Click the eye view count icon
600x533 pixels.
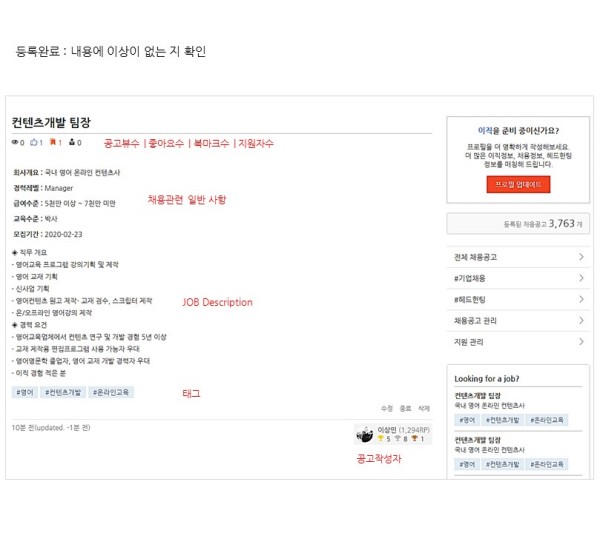16,143
